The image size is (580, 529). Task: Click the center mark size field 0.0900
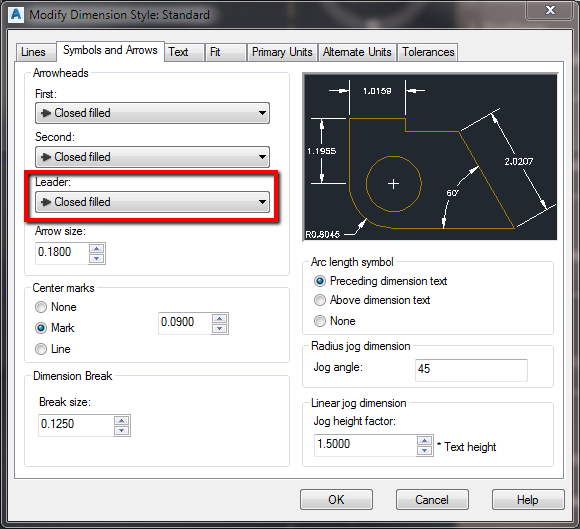tap(185, 323)
